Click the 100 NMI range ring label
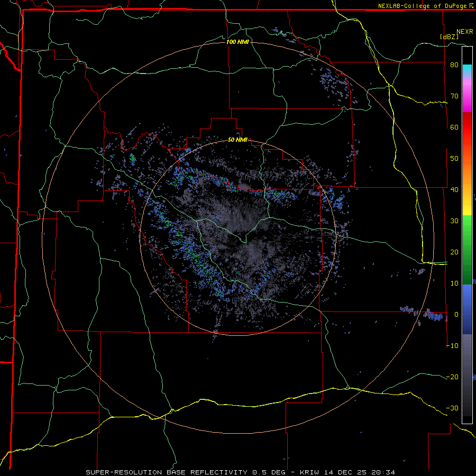 click(237, 42)
